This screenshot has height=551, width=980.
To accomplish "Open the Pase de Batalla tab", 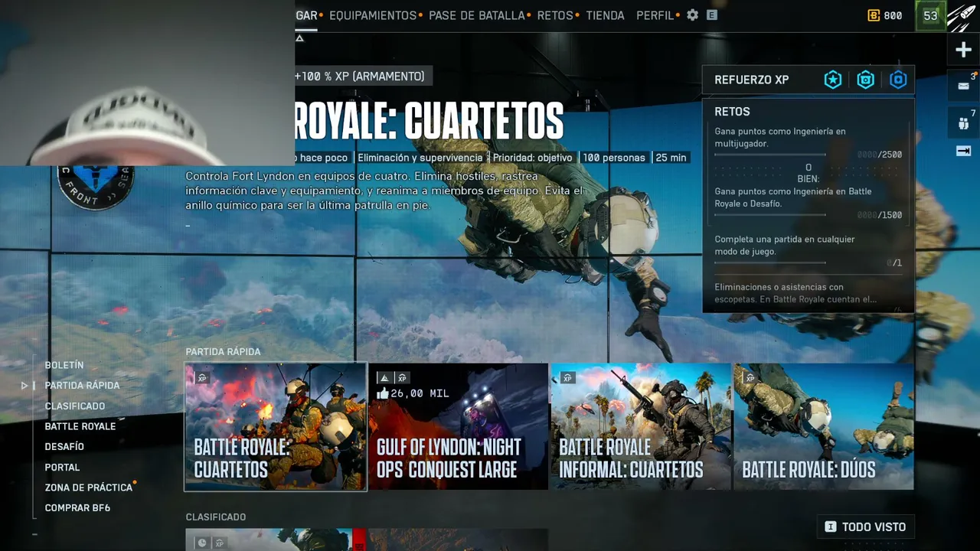I will pos(477,15).
